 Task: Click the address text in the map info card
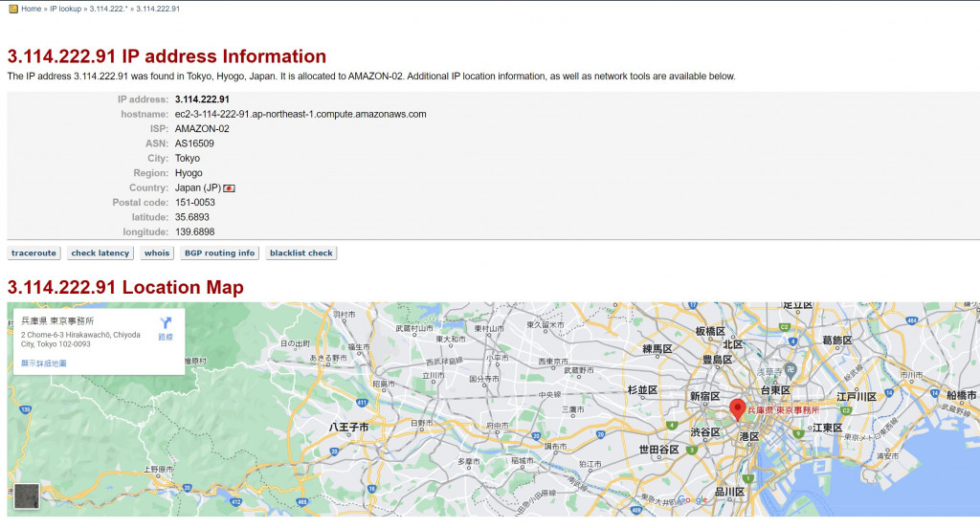[80, 340]
